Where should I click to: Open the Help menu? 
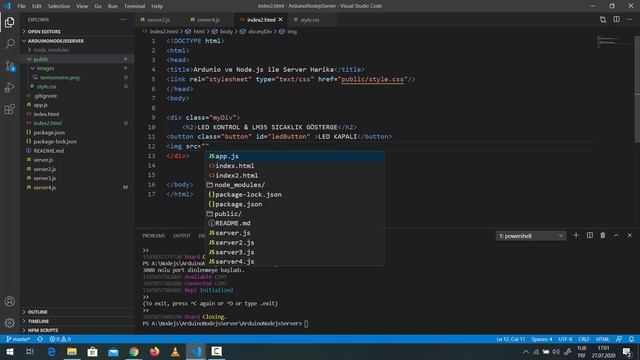coord(157,6)
